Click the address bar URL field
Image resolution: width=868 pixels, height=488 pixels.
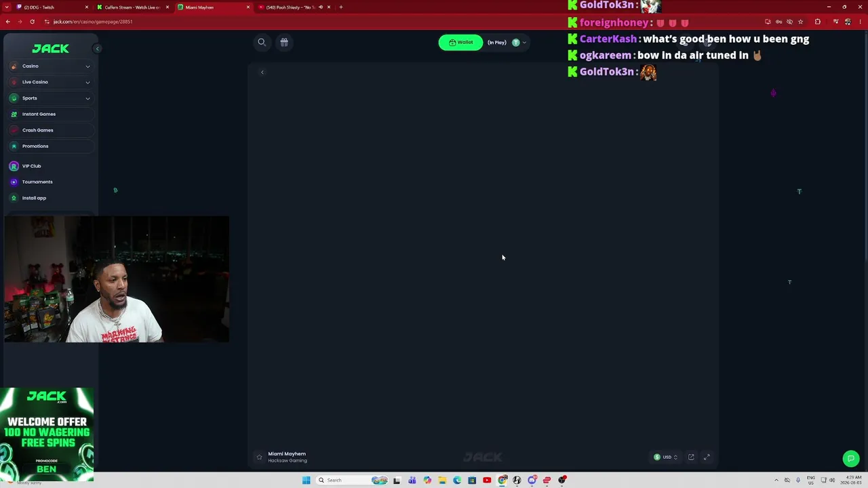[x=407, y=22]
